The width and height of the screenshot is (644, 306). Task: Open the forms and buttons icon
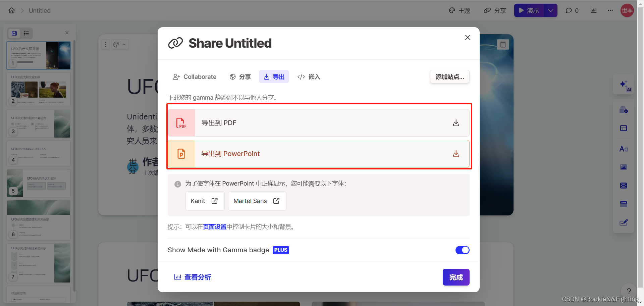624,222
